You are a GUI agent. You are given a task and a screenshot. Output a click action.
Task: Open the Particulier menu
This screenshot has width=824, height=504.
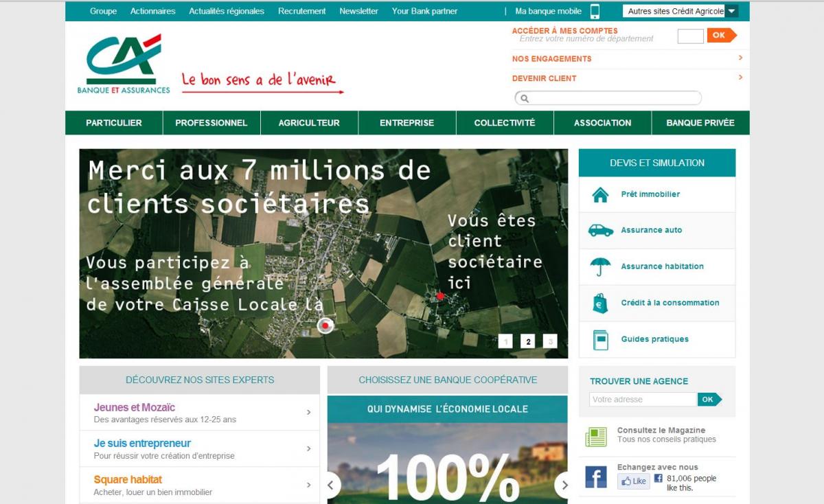114,123
